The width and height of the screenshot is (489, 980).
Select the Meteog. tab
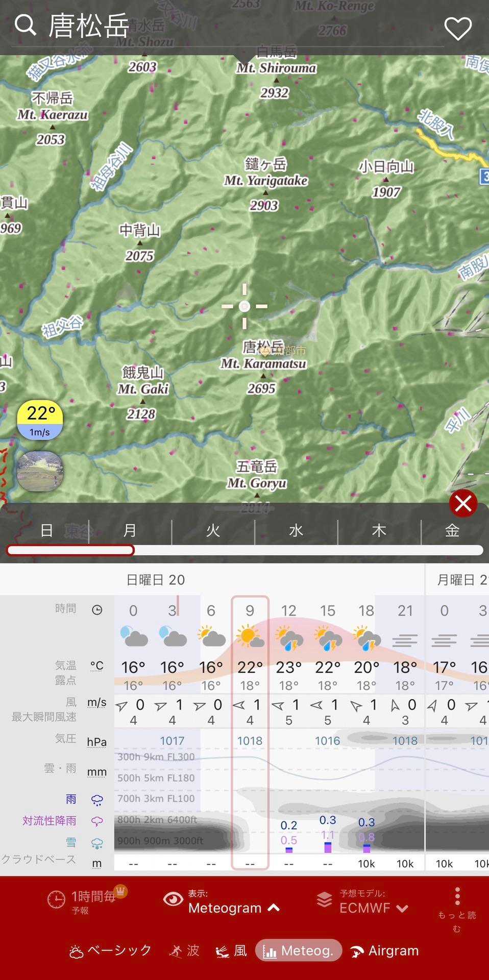(x=298, y=950)
